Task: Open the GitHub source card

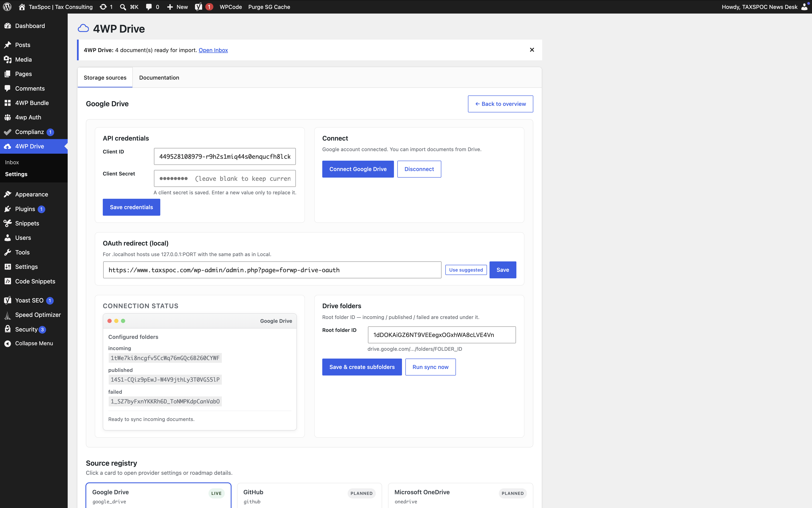Action: click(x=309, y=496)
